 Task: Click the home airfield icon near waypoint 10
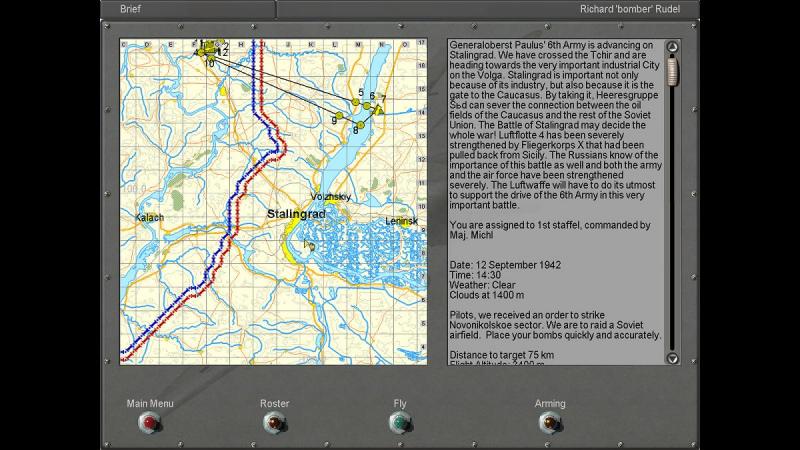coord(209,47)
